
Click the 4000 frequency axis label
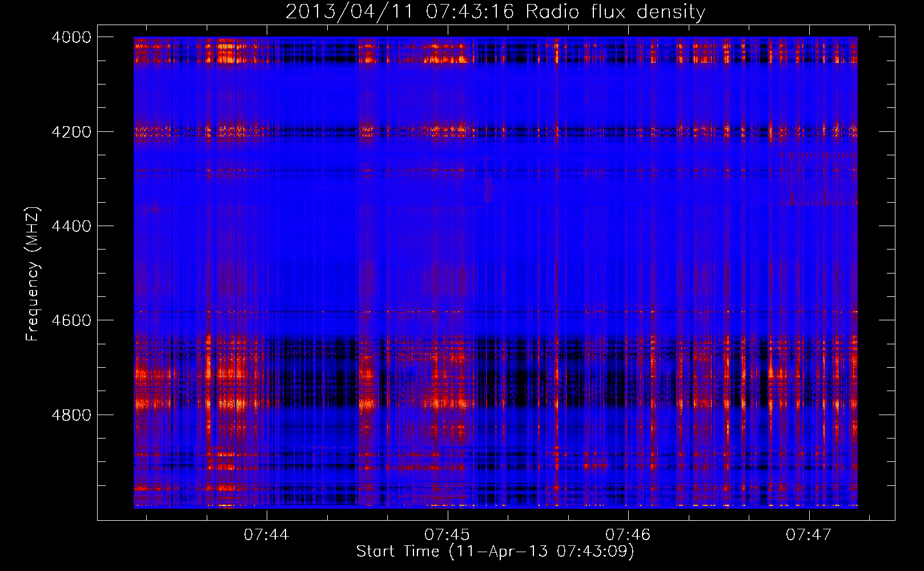pyautogui.click(x=71, y=37)
